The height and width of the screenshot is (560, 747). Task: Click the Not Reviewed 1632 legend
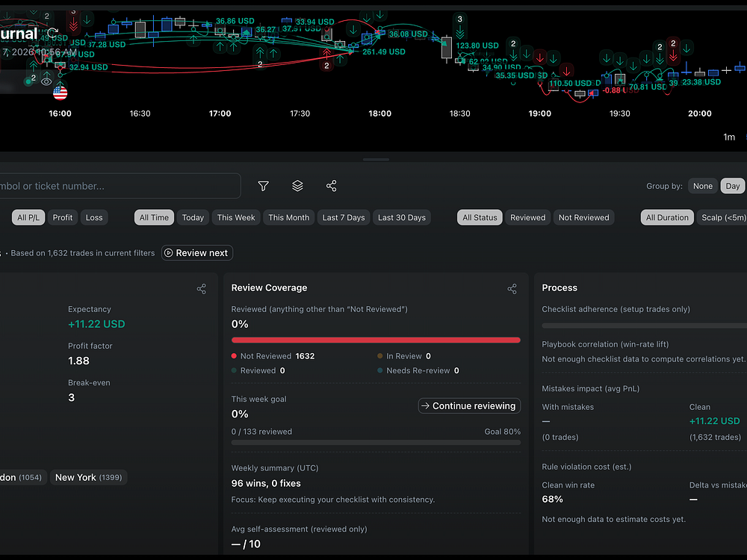[x=273, y=356]
